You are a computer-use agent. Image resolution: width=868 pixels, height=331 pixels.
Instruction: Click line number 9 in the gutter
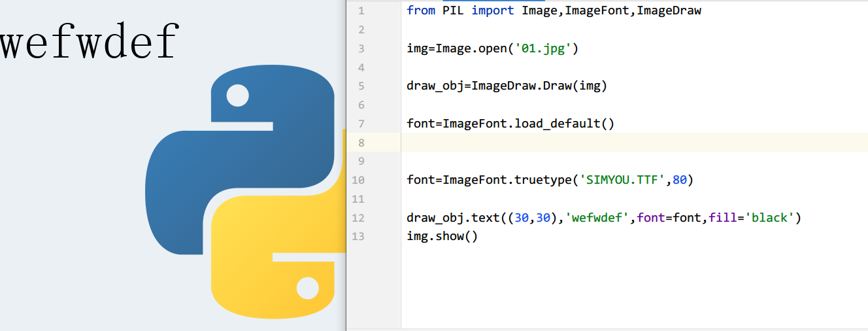click(x=361, y=161)
